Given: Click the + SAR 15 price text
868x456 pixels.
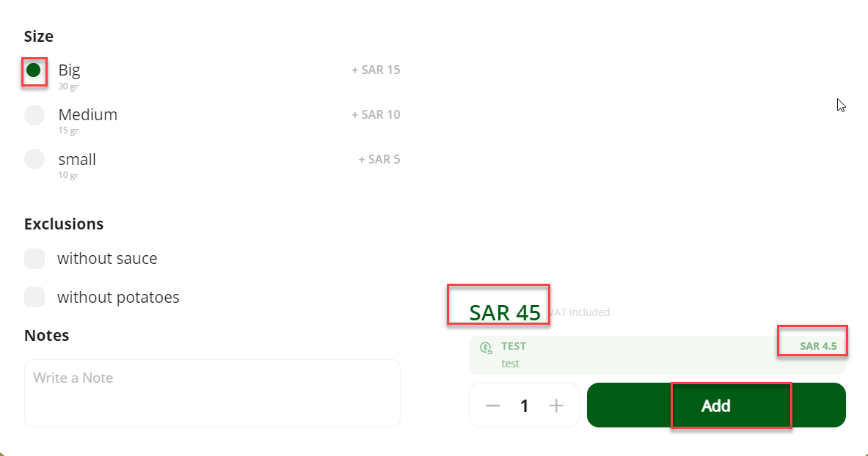Looking at the screenshot, I should point(376,70).
